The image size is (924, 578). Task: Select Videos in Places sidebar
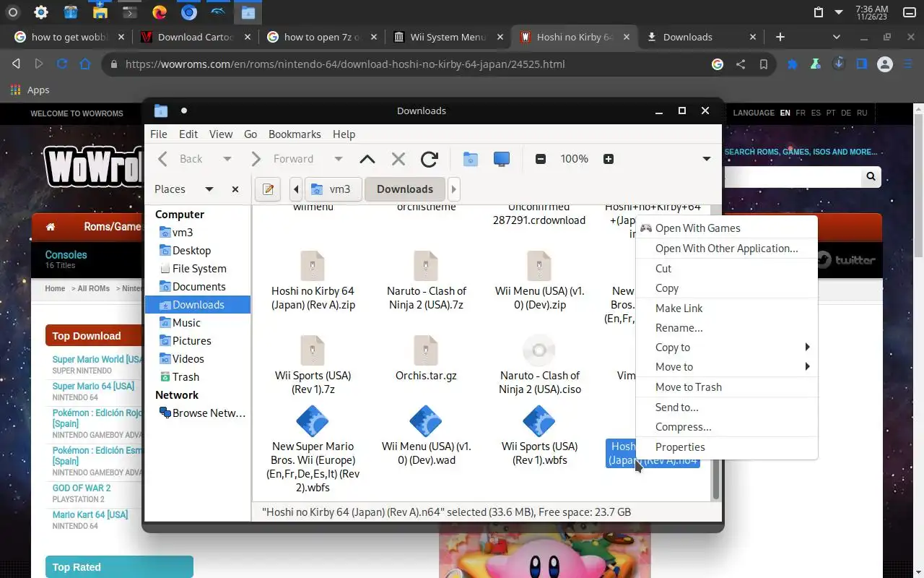198,359
